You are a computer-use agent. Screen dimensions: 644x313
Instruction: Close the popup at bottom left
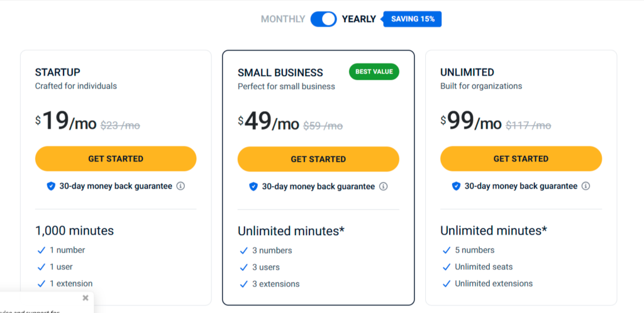[x=86, y=298]
